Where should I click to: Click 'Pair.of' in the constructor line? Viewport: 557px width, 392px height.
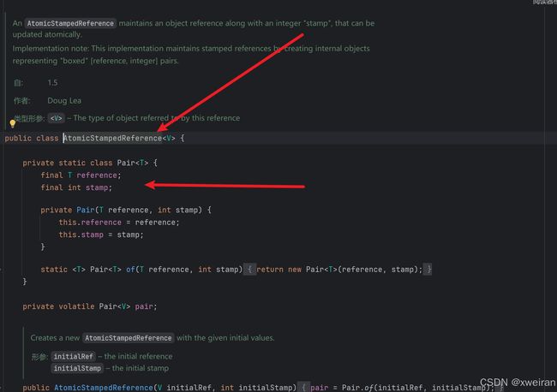coord(357,388)
